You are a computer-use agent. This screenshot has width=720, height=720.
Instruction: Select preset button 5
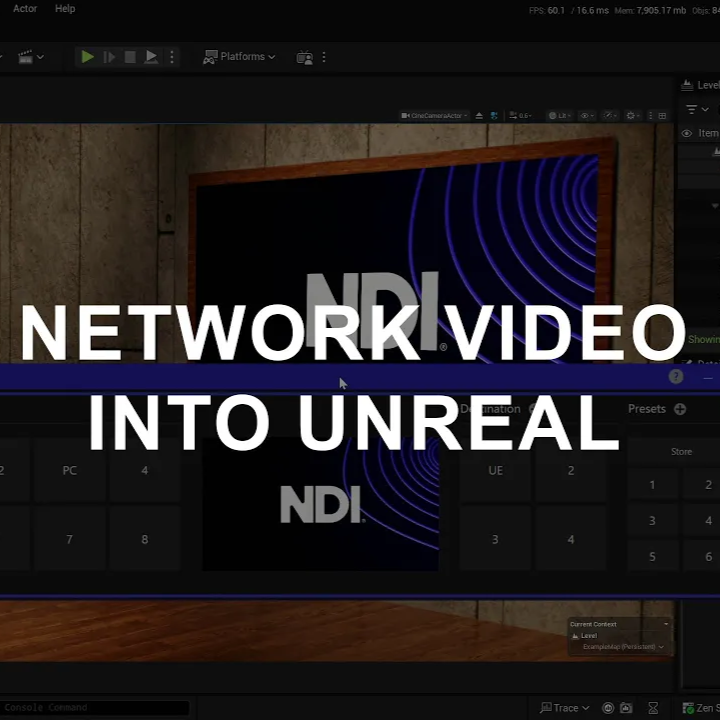tap(652, 556)
